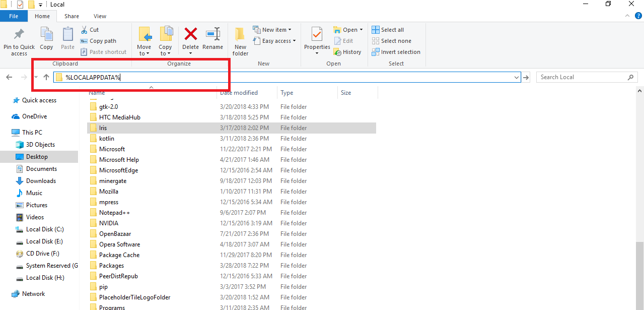The image size is (644, 310).
Task: Select the NVIDIA folder
Action: click(x=109, y=223)
